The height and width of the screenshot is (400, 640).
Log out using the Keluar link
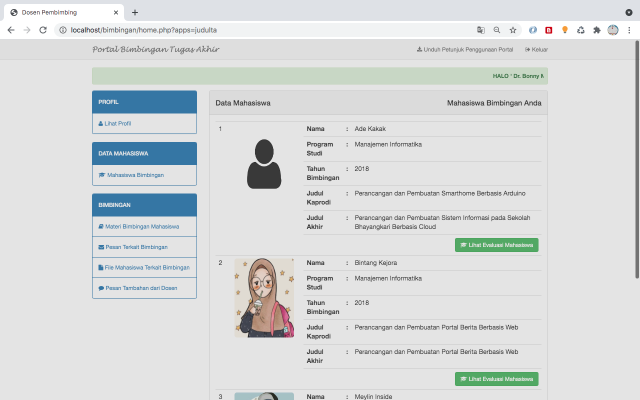[x=536, y=49]
